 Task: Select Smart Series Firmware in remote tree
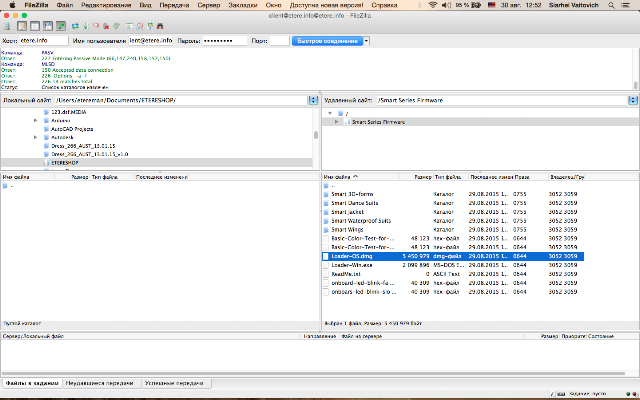tap(378, 122)
